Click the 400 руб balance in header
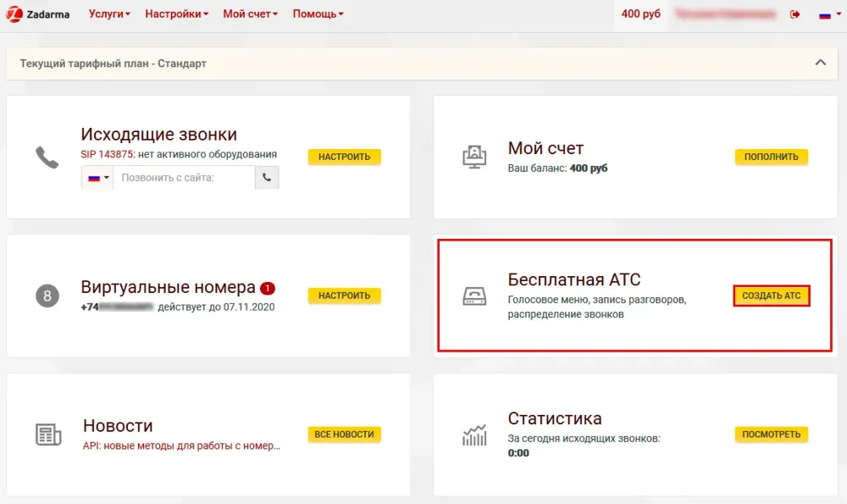 point(640,14)
